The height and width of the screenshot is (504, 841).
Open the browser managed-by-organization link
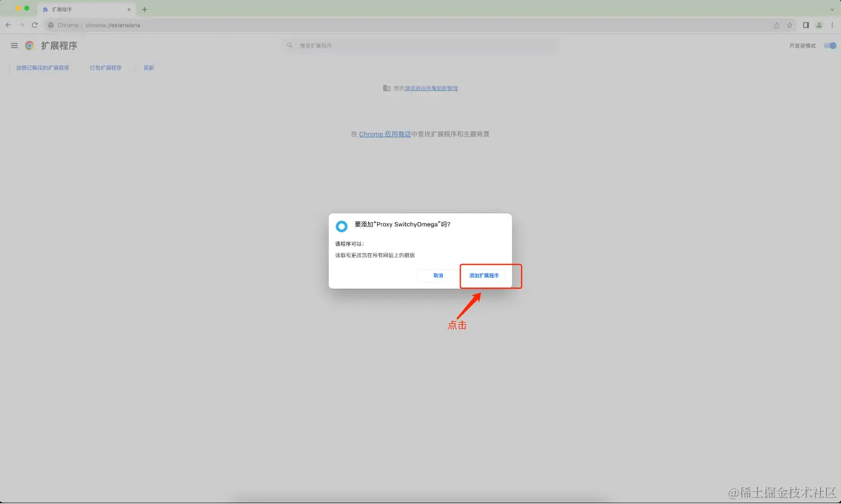point(431,88)
